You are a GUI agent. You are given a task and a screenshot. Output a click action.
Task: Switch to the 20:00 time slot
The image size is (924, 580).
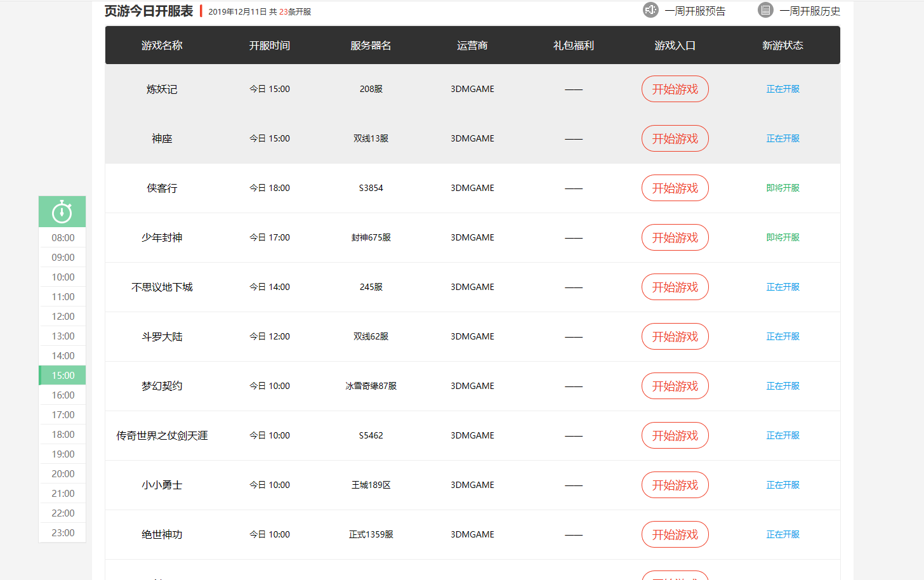click(x=63, y=473)
